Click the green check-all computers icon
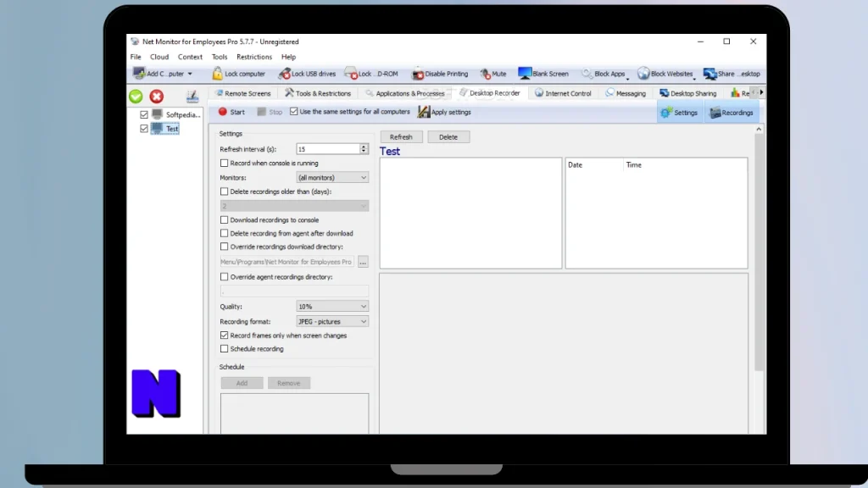 click(136, 97)
